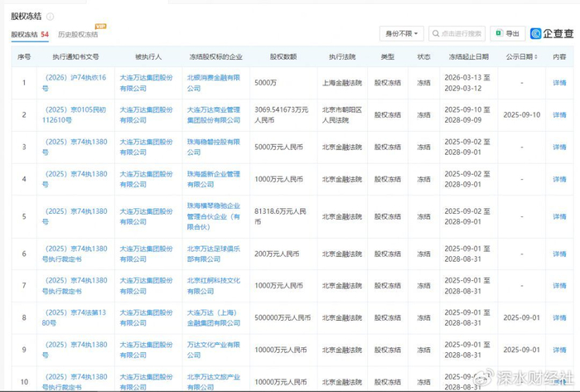Click 北京市朝阳区人民法院 court cell
Image resolution: width=580 pixels, height=392 pixels.
[x=341, y=115]
